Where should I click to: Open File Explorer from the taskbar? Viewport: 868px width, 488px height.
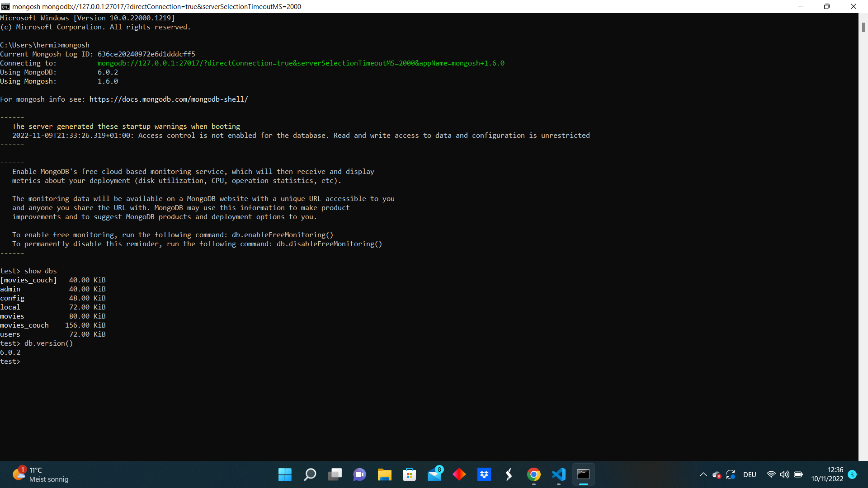(x=385, y=474)
